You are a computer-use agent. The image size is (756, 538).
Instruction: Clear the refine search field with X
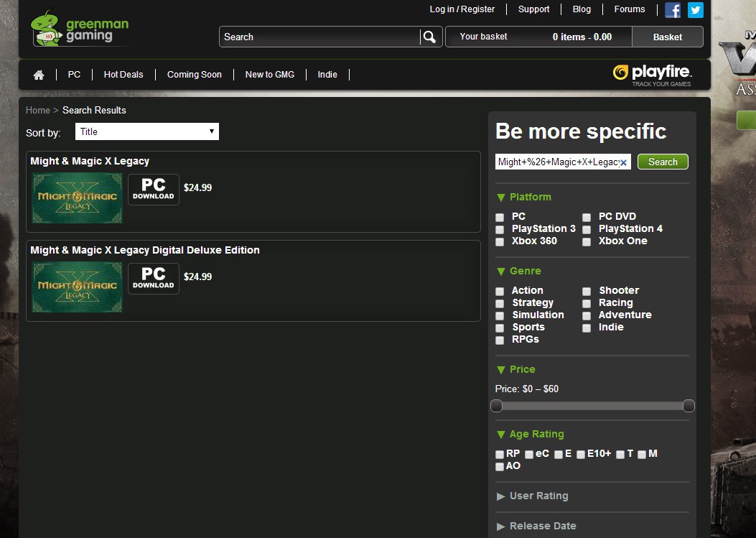point(623,163)
